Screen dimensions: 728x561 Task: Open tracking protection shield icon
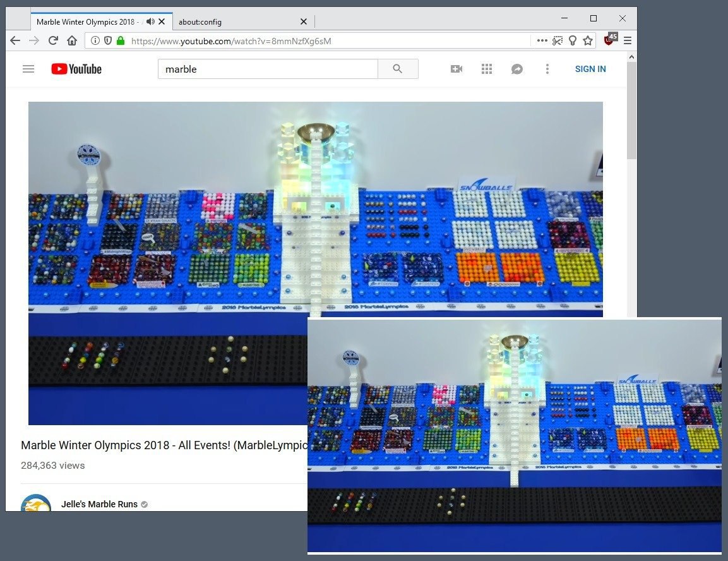click(108, 41)
